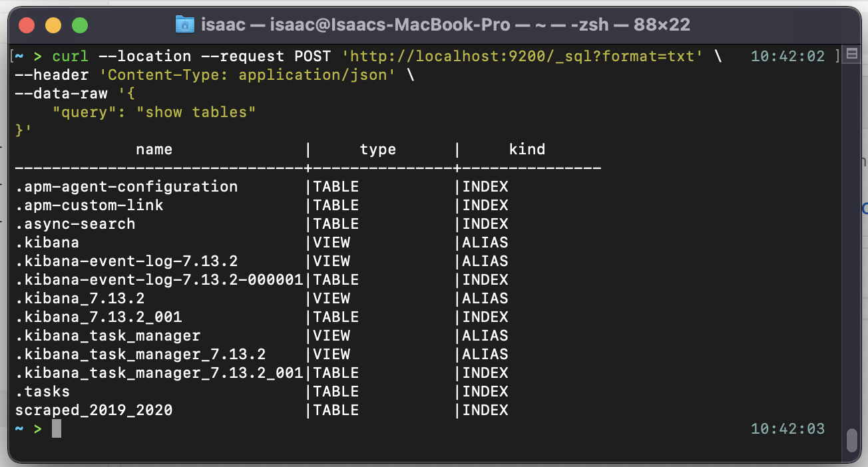
Task: Click the timestamp 10:42:02 at the right
Action: pos(787,57)
